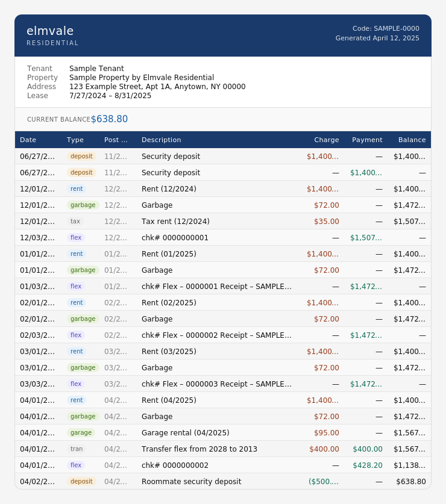Click the Type column header
The image size is (446, 504).
pos(75,140)
